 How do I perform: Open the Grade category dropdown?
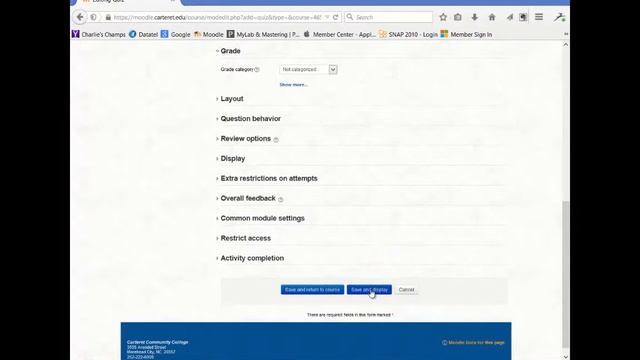pos(309,69)
